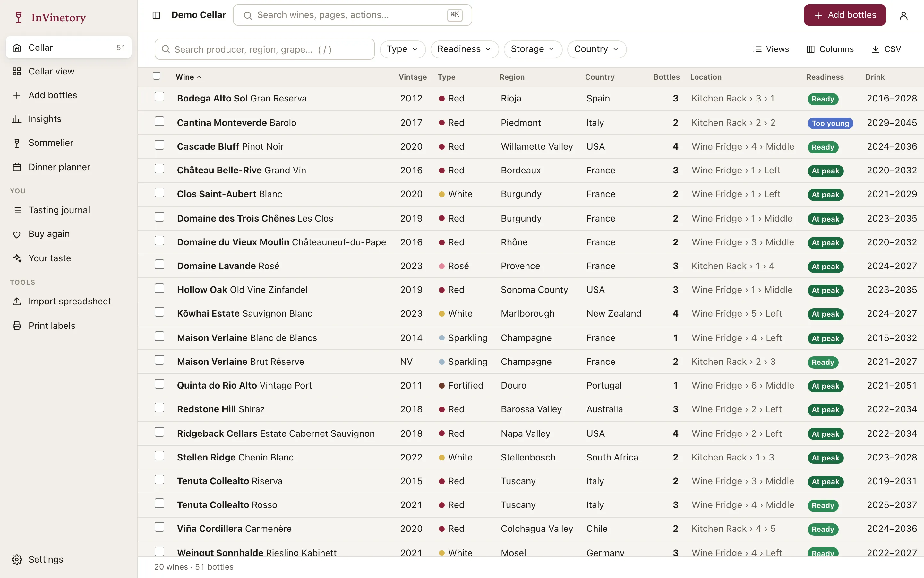Click the magnifier icon in producer search

coord(166,49)
